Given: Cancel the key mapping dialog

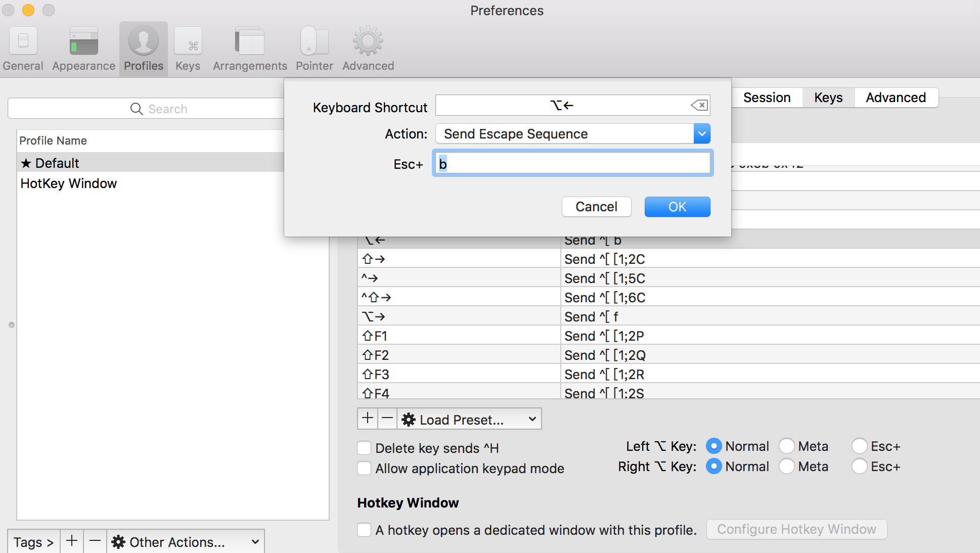Looking at the screenshot, I should 596,207.
